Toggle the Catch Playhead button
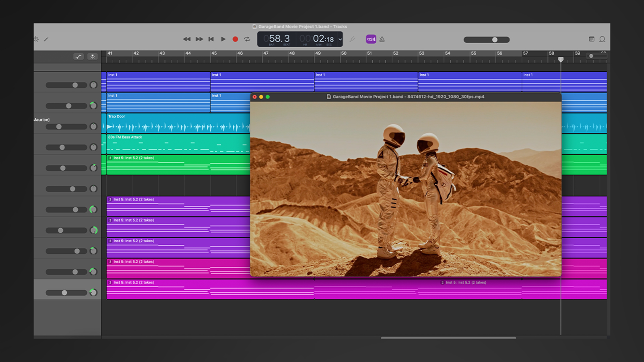644x362 pixels. [x=93, y=57]
